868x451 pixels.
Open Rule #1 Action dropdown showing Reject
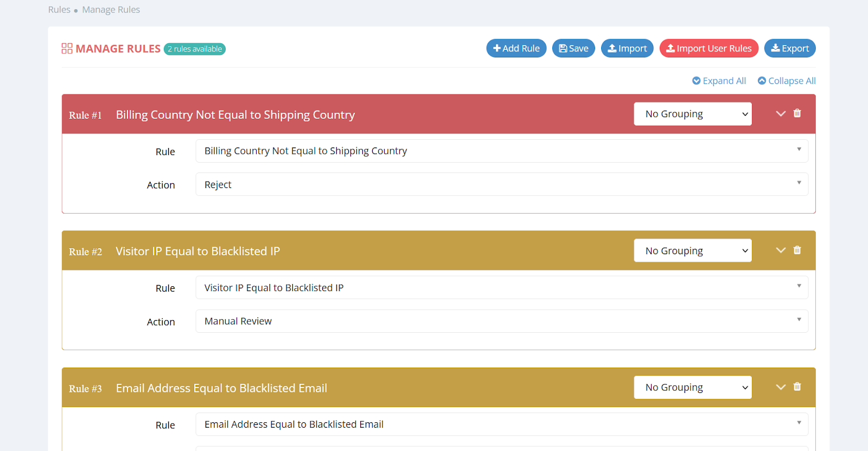coord(502,184)
